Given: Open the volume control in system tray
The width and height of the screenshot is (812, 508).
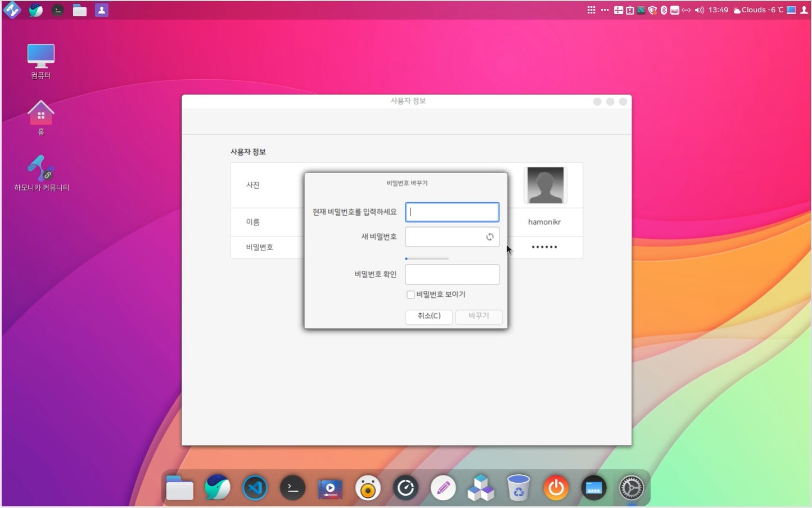Looking at the screenshot, I should click(699, 10).
